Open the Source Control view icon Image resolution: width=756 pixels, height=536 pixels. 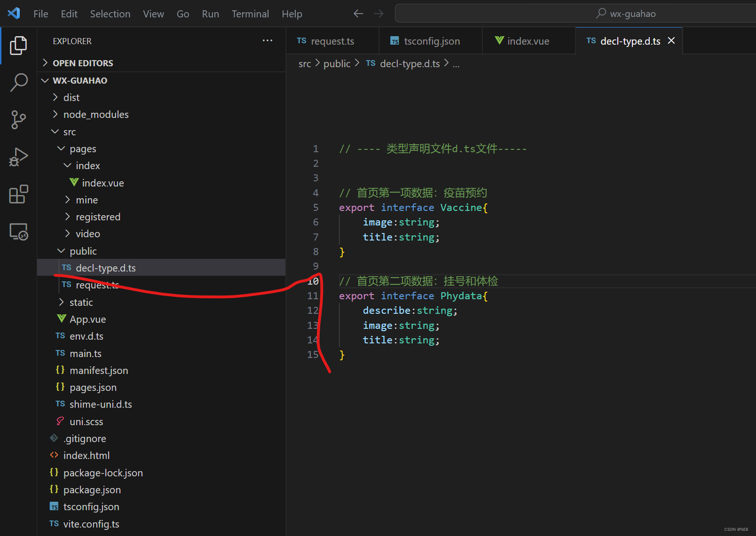[18, 119]
